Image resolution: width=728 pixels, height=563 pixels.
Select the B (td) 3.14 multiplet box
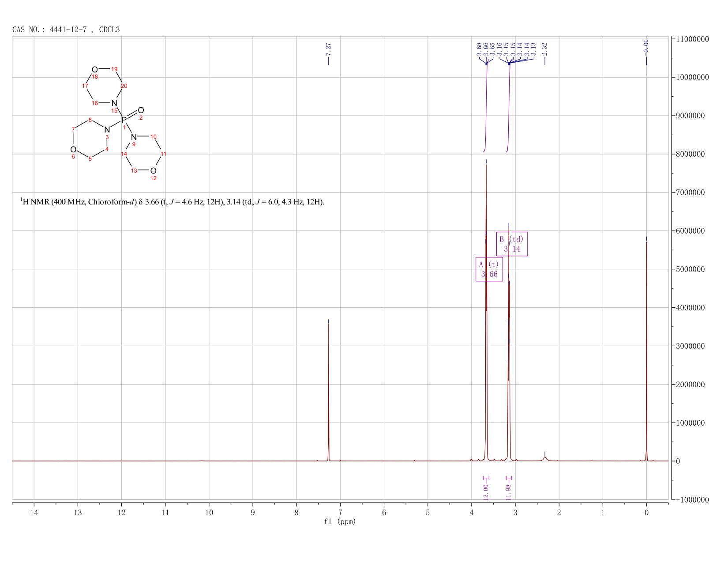[x=512, y=244]
